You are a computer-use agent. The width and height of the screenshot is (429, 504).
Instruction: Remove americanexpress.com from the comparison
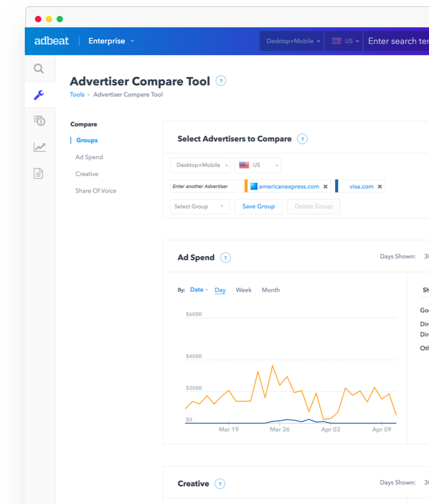tap(325, 187)
